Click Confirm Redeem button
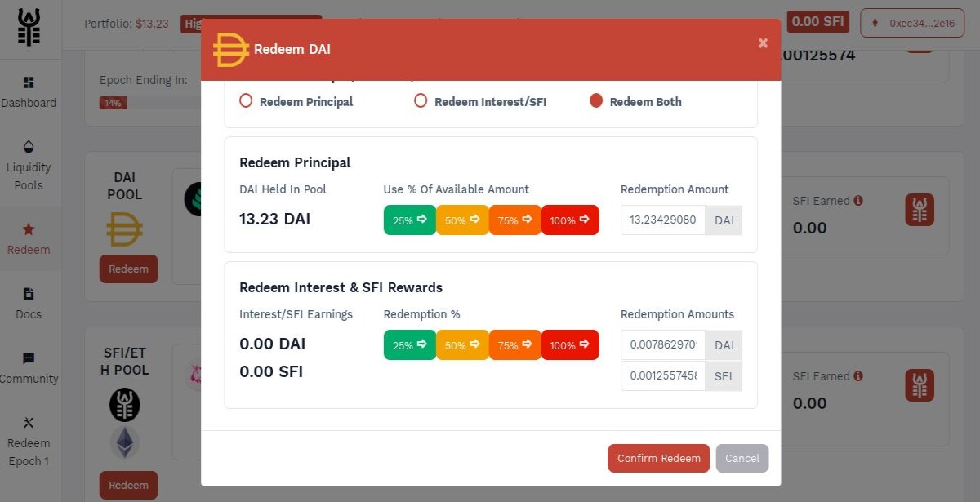980x502 pixels. coord(659,458)
